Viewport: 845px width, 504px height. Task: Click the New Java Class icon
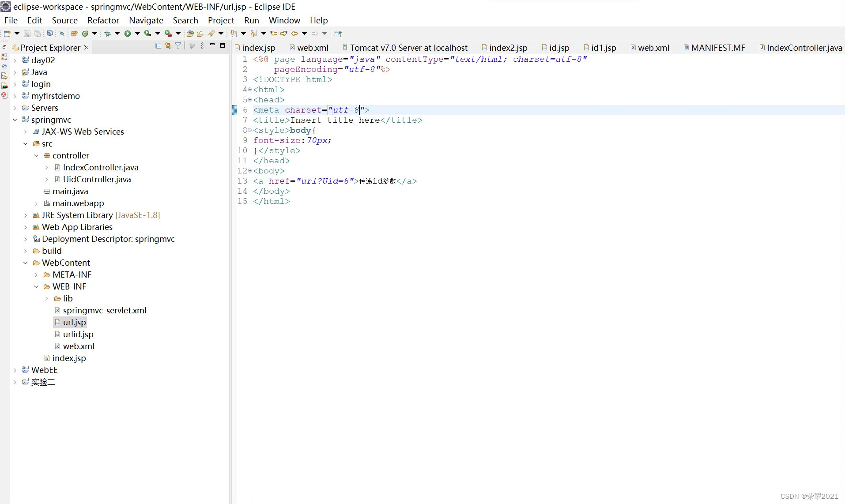[85, 34]
